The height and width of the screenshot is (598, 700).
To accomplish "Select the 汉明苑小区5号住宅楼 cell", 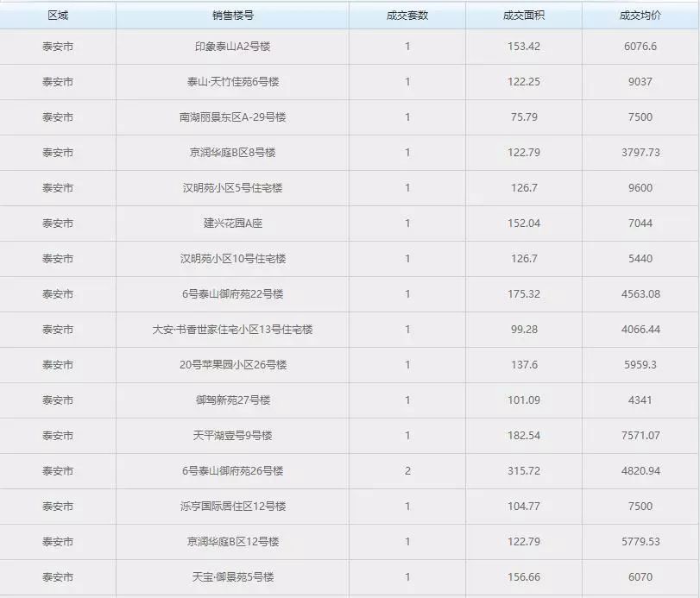I will (x=232, y=188).
